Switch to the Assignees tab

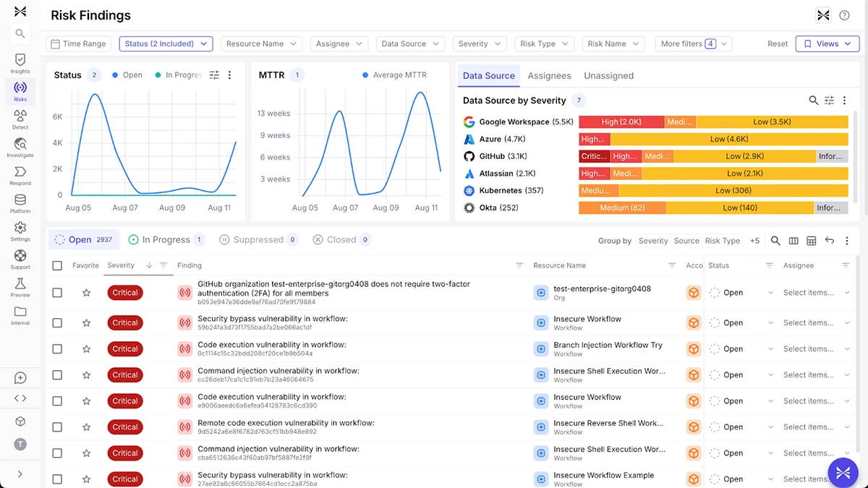[549, 76]
